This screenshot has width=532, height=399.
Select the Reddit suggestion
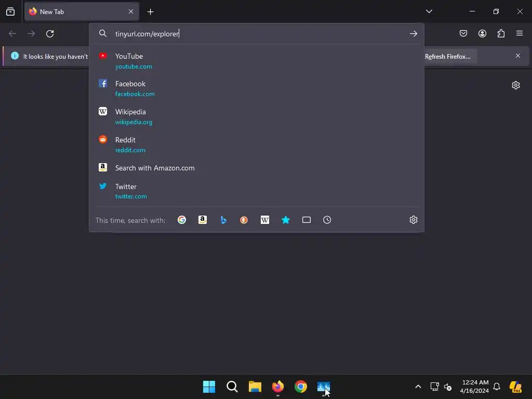257,144
